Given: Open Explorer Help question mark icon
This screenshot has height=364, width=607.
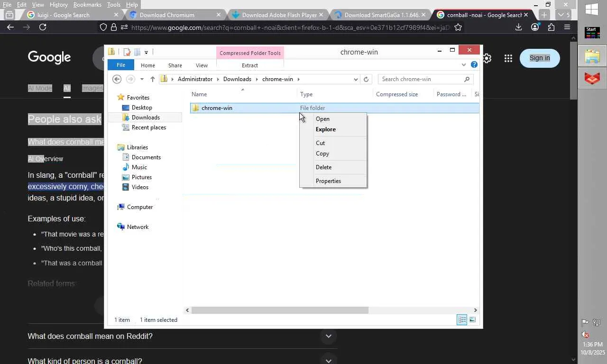Looking at the screenshot, I should coord(474,65).
